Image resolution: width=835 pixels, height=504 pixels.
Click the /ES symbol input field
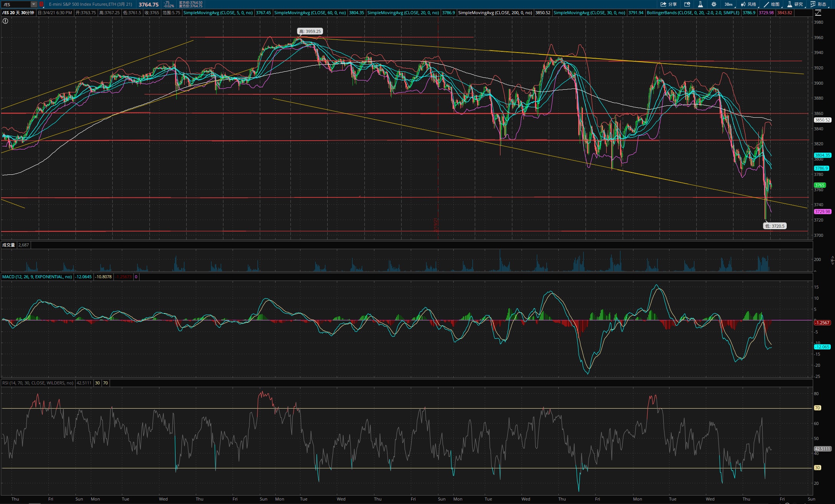click(x=16, y=4)
